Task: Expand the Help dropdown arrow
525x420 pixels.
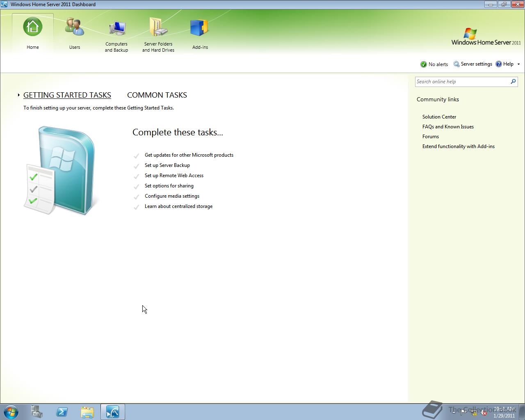Action: pyautogui.click(x=518, y=64)
